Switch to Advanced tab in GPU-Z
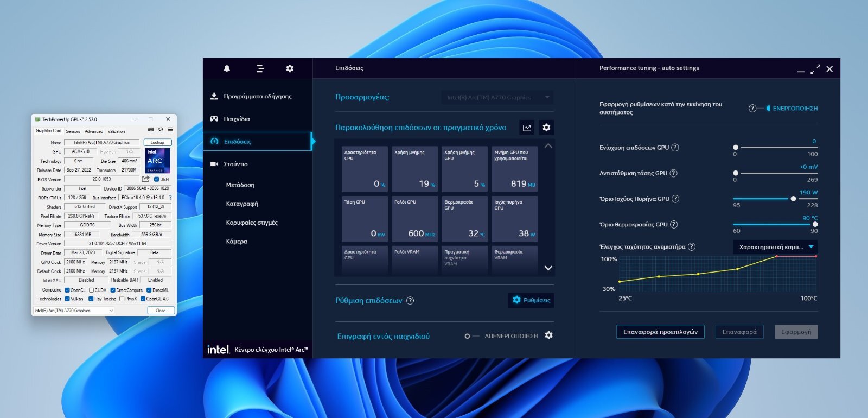This screenshot has width=868, height=418. [x=94, y=131]
